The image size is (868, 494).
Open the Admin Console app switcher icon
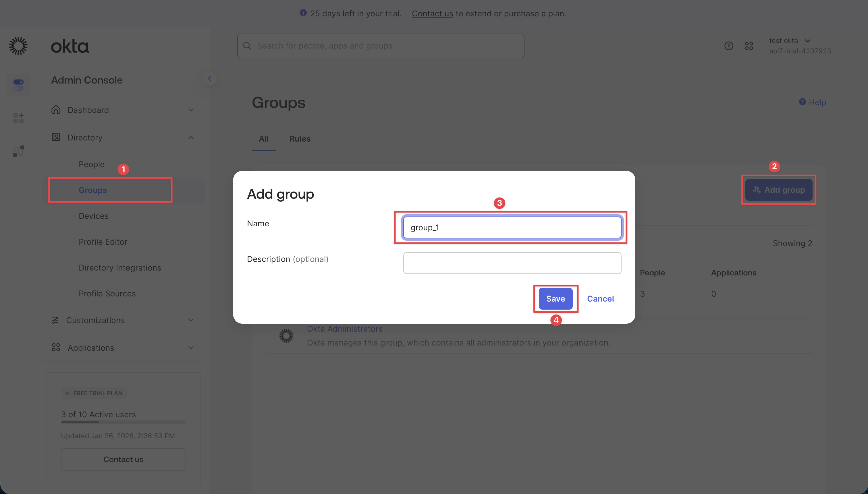point(18,85)
